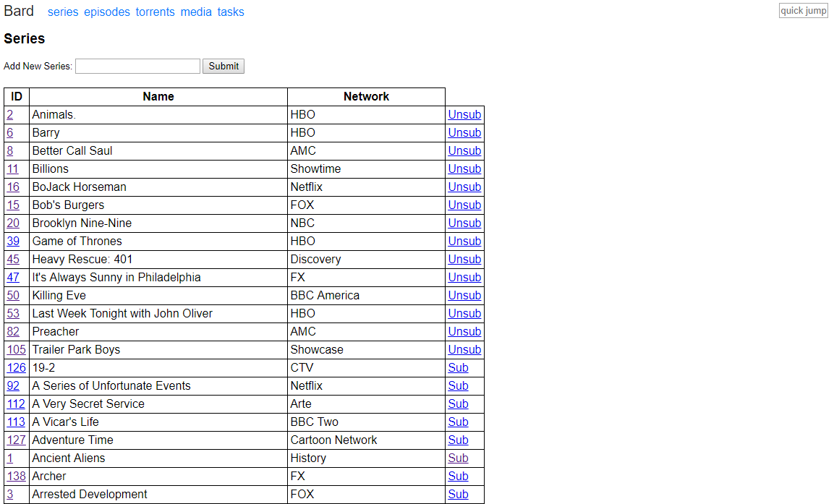Go to the episodes page
834x504 pixels.
point(107,12)
